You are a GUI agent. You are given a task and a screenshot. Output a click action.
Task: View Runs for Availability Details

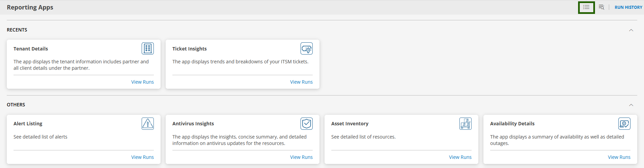click(x=619, y=157)
